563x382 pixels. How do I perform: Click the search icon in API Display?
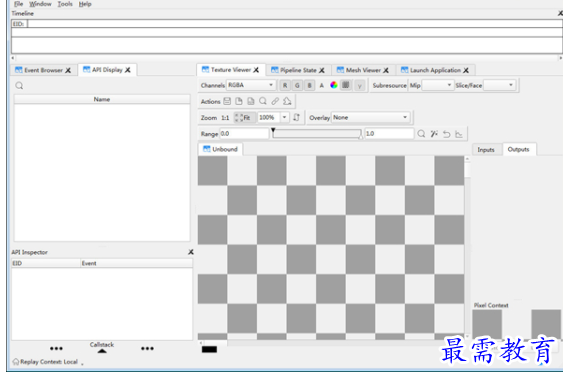pos(19,85)
